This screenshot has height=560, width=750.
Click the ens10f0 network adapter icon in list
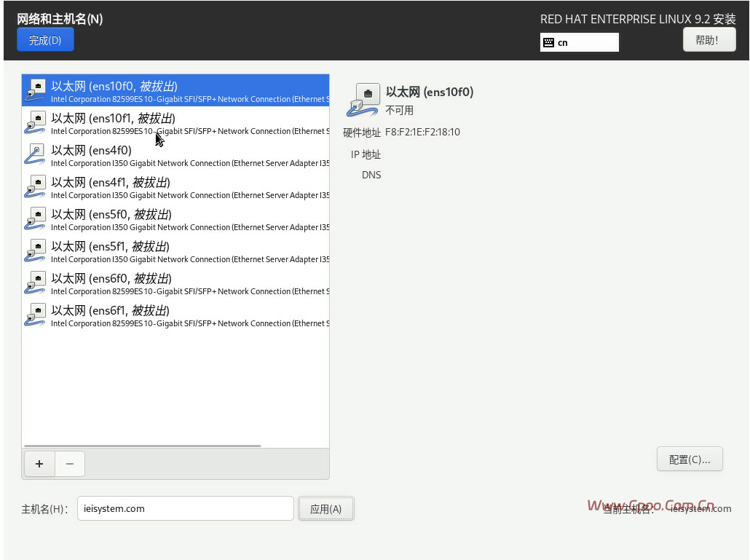tap(35, 90)
